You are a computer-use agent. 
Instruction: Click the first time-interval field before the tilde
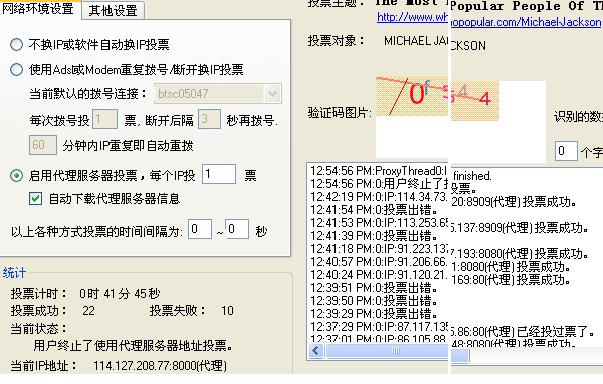click(200, 229)
